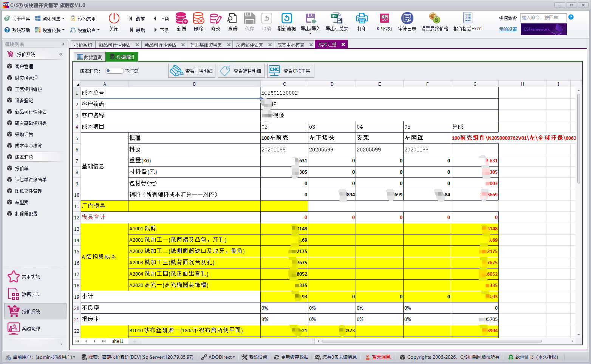
Task: Click the help question mark beside command box
Action: [x=571, y=17]
